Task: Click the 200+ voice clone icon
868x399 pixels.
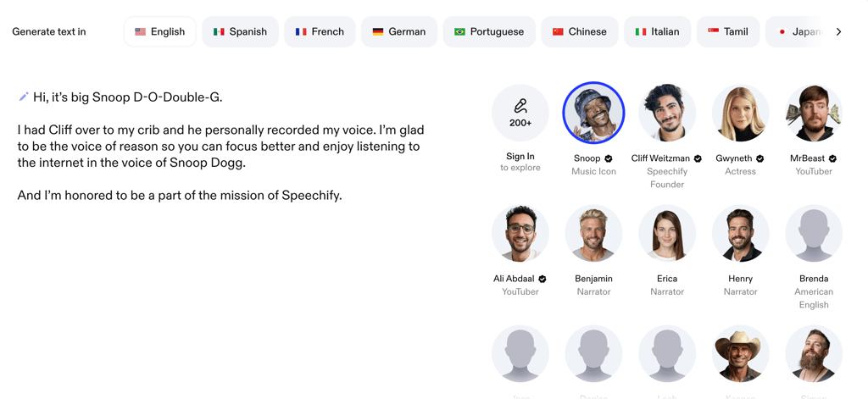Action: pos(520,113)
